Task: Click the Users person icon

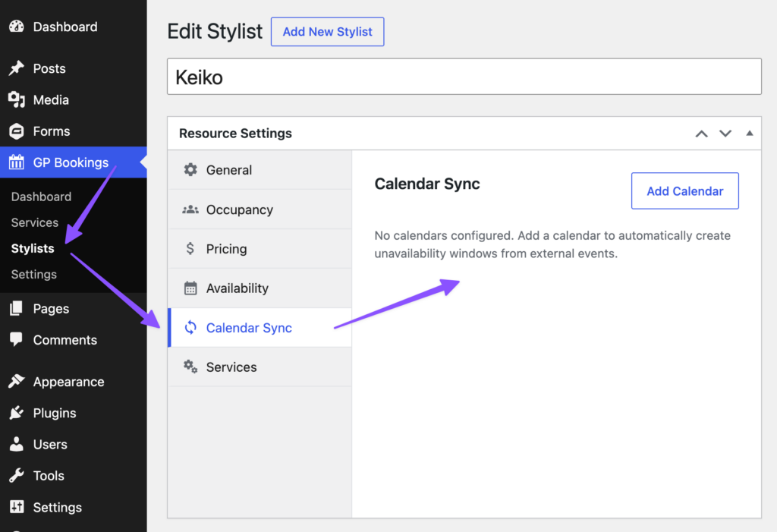Action: [x=17, y=444]
